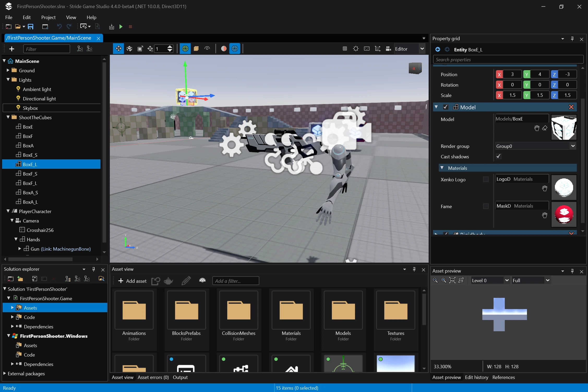This screenshot has width=588, height=392.
Task: Toggle world coordinate space globe icon
Action: coord(185,49)
